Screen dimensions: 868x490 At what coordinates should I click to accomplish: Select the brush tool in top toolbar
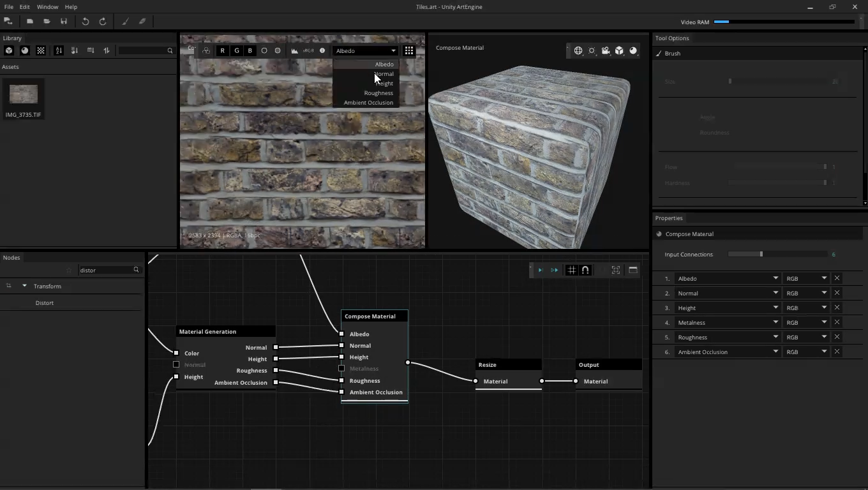point(125,21)
